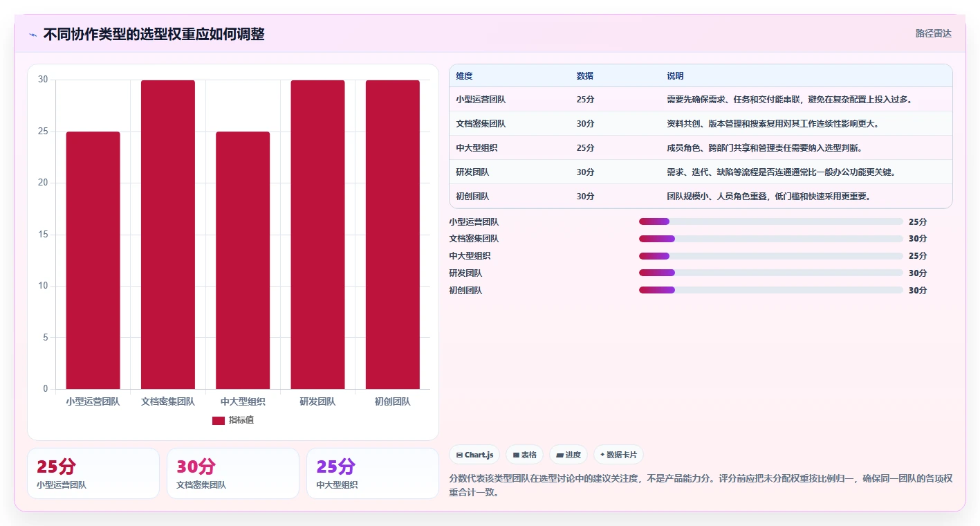980x526 pixels.
Task: Click the 路径雷达 label in header
Action: coord(933,33)
